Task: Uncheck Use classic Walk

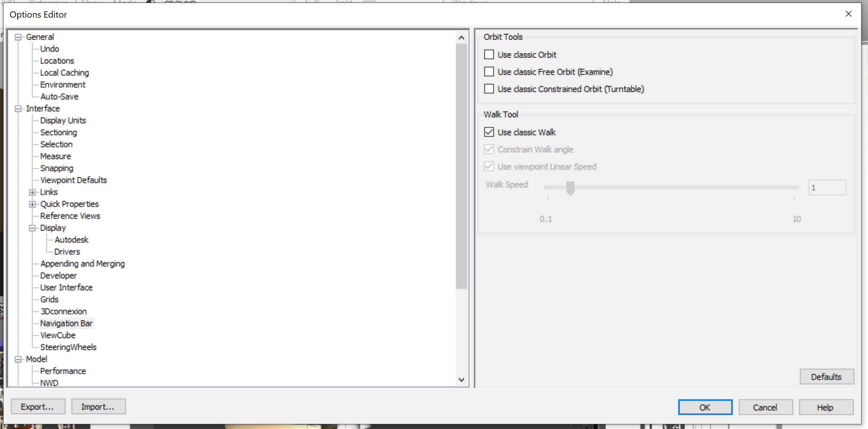Action: tap(489, 132)
